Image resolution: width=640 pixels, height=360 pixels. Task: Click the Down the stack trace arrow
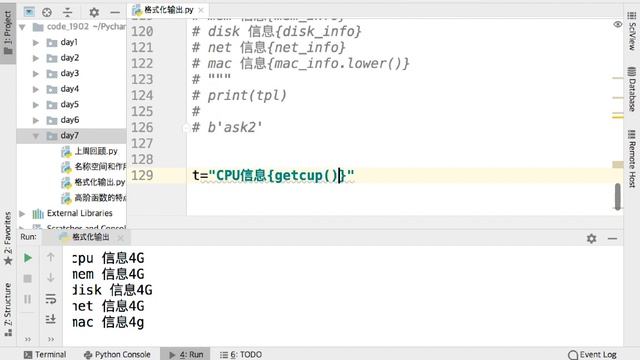(x=51, y=278)
